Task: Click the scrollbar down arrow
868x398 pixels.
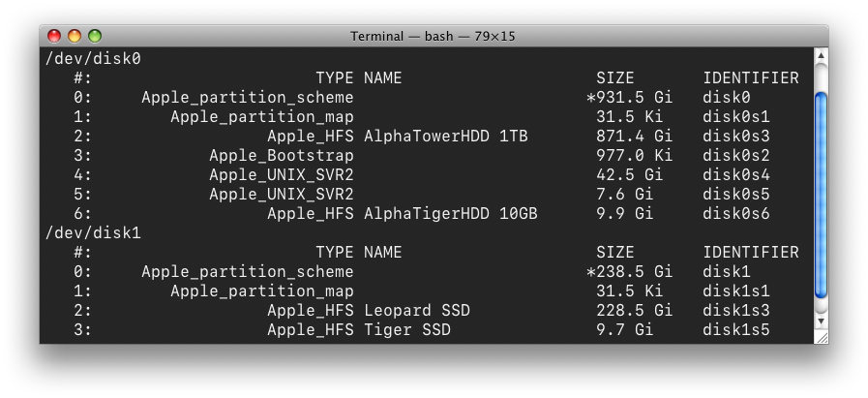Action: point(821,321)
